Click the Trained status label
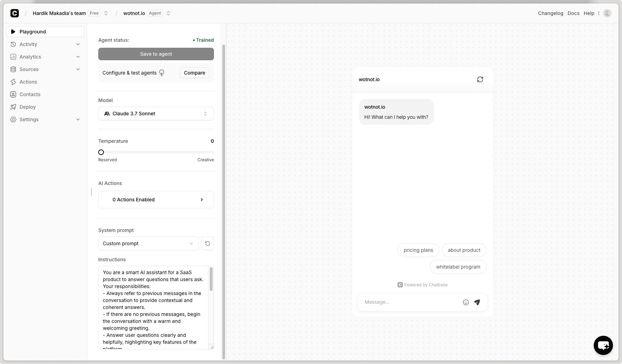Screen dimensions: 622x364 tap(203, 40)
